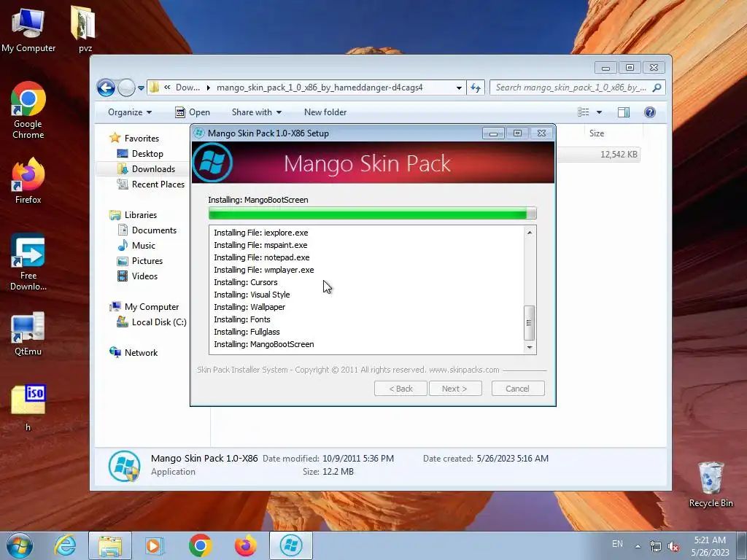747x560 pixels.
Task: Open Explorer help button
Action: point(650,112)
